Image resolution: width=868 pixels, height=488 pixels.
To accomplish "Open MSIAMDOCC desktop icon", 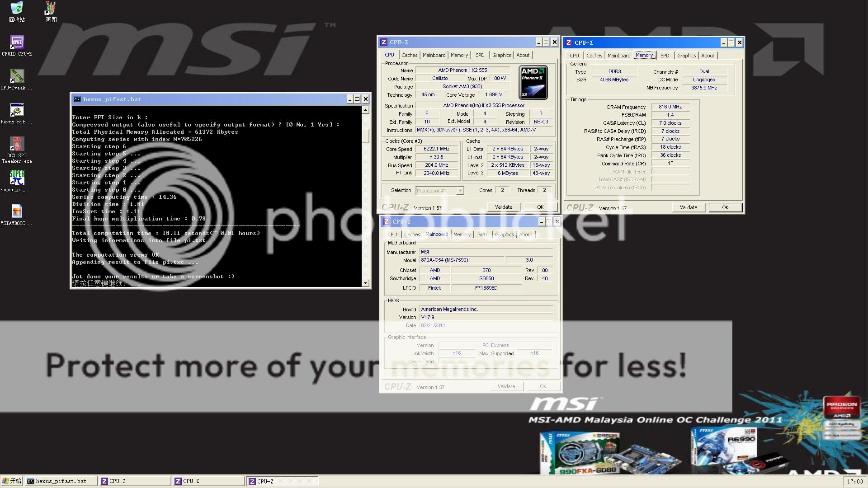I will click(17, 211).
